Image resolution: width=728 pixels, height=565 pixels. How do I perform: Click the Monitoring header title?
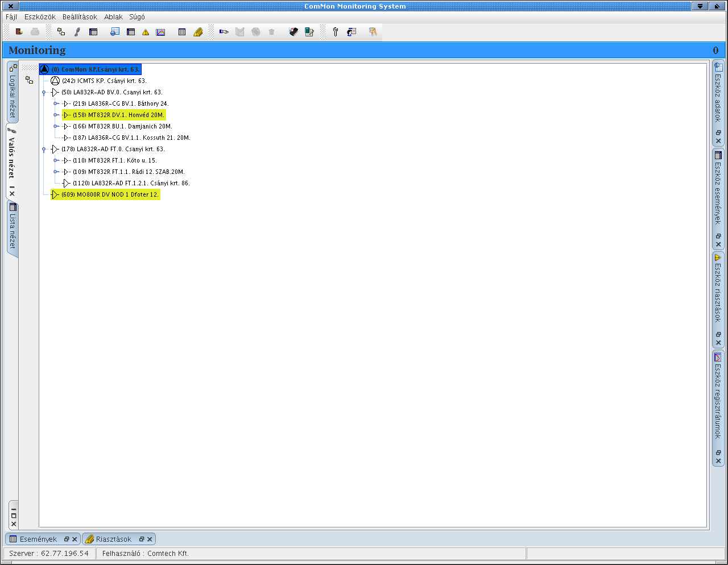pyautogui.click(x=37, y=50)
